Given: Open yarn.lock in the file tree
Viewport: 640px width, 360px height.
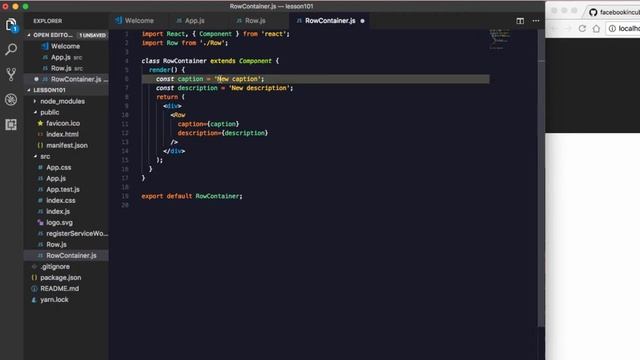Looking at the screenshot, I should point(54,300).
